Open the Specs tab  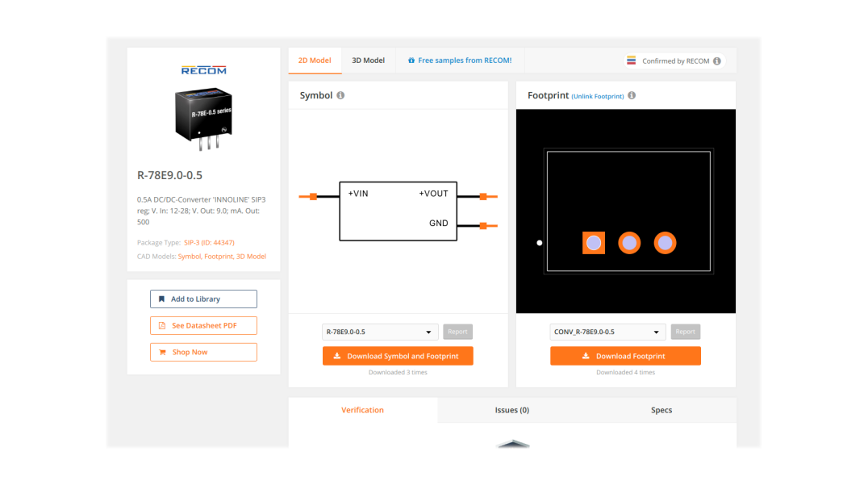point(661,410)
